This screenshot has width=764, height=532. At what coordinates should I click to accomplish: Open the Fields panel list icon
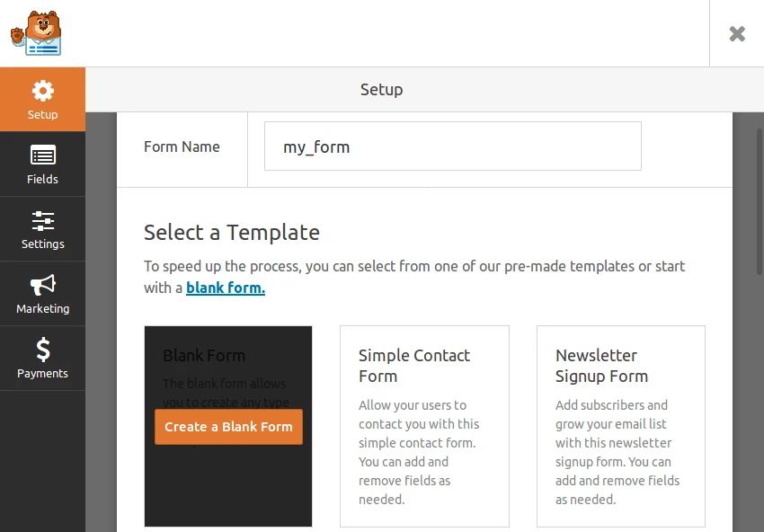point(43,155)
